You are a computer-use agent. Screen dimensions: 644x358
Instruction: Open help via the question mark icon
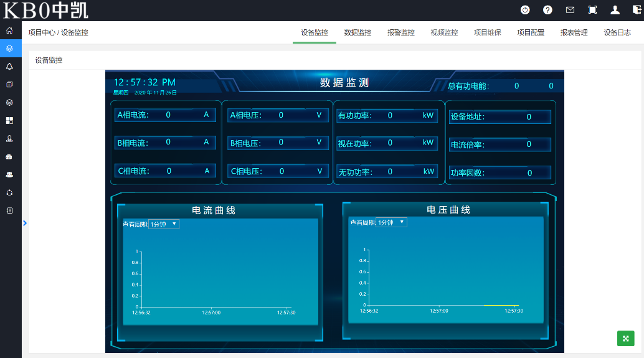coord(547,10)
